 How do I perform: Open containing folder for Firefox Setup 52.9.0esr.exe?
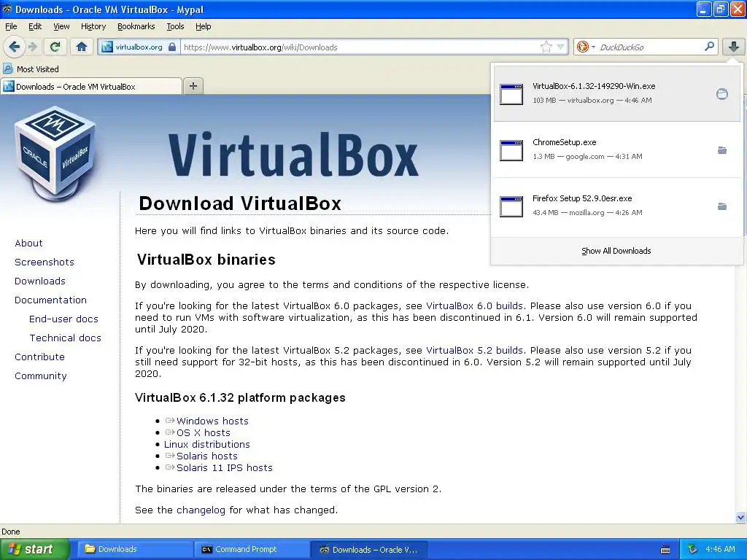722,206
